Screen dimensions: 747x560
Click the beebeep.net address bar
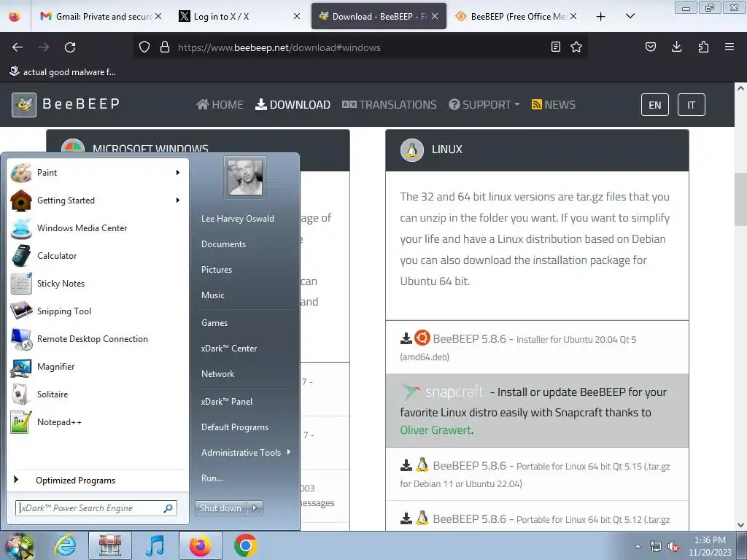360,47
